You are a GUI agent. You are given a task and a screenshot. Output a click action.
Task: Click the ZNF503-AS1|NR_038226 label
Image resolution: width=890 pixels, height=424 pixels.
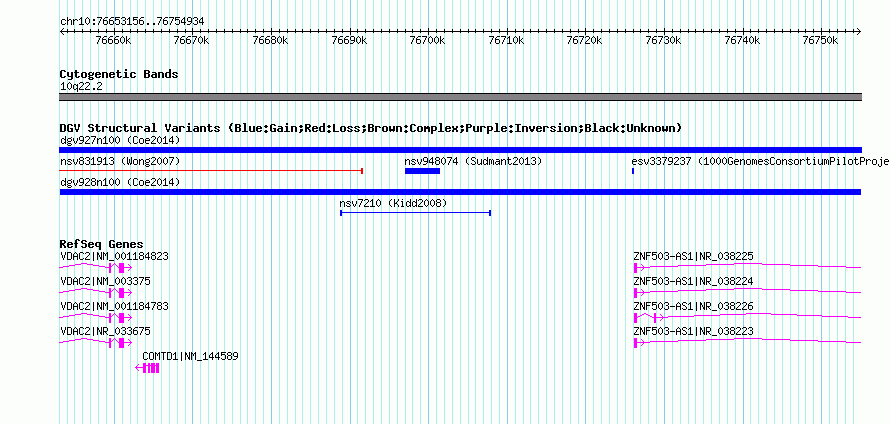point(693,307)
